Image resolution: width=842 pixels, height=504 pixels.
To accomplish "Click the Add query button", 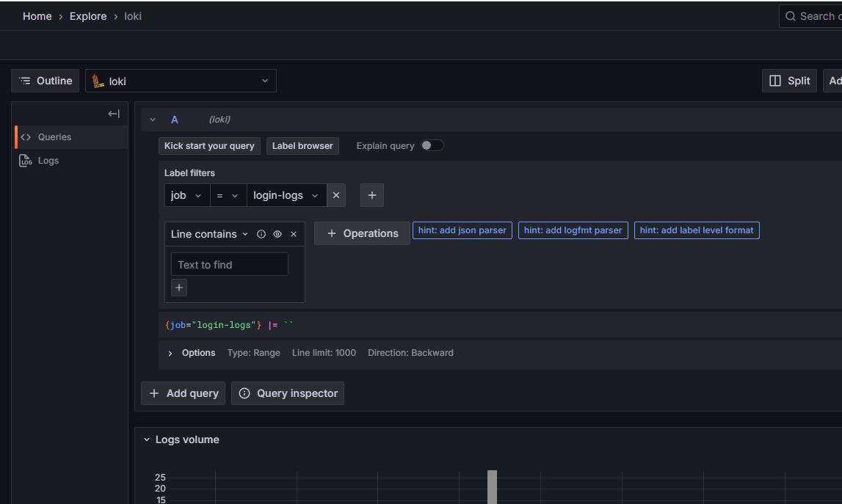I will pyautogui.click(x=183, y=393).
